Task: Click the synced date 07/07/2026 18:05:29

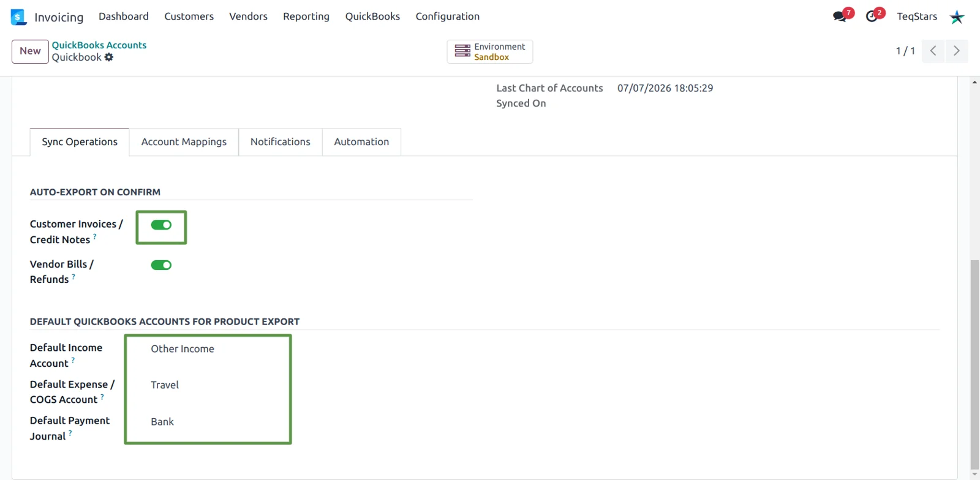Action: click(x=665, y=88)
